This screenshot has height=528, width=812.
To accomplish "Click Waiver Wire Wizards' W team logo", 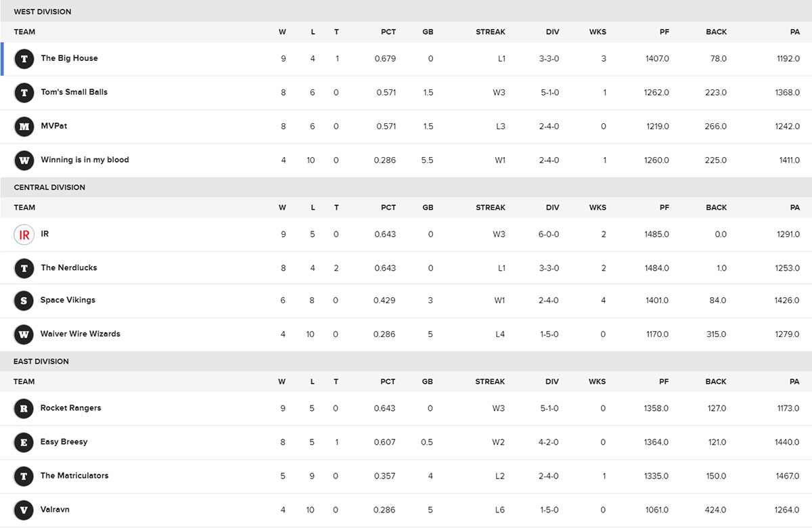I will (x=24, y=334).
